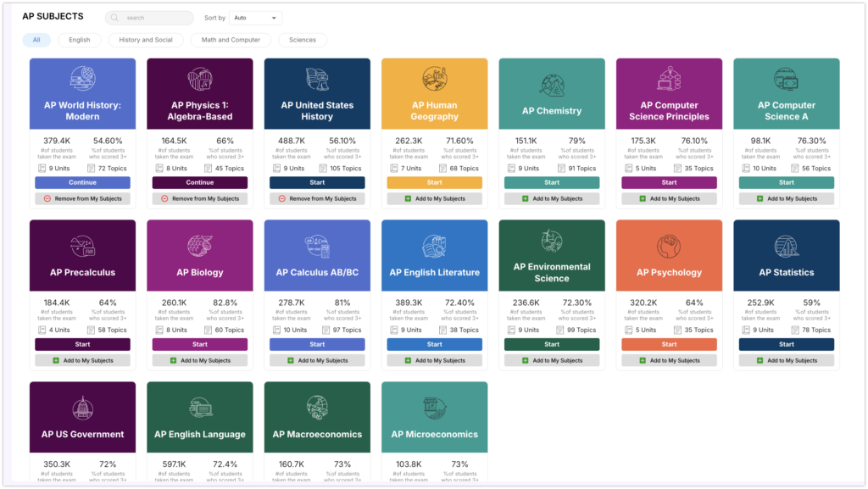Add AP Human Geography to My Subjects

pos(435,198)
